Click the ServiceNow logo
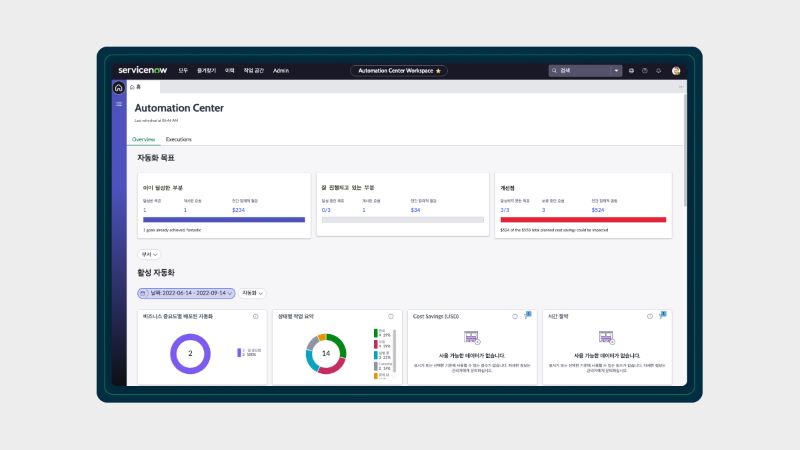The image size is (800, 450). (x=143, y=71)
